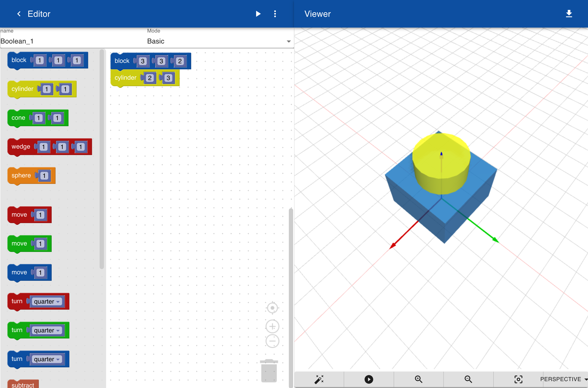This screenshot has height=388, width=588.
Task: Zoom out the 3D viewer
Action: click(x=468, y=379)
